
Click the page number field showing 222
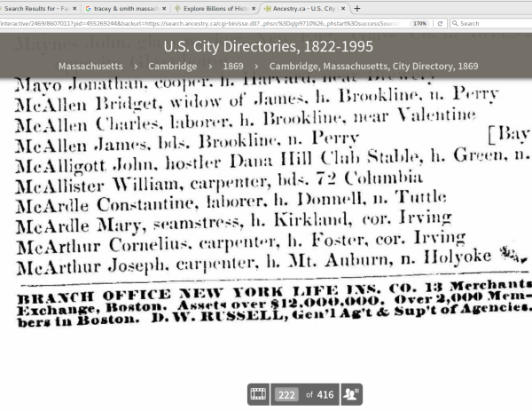tap(286, 394)
